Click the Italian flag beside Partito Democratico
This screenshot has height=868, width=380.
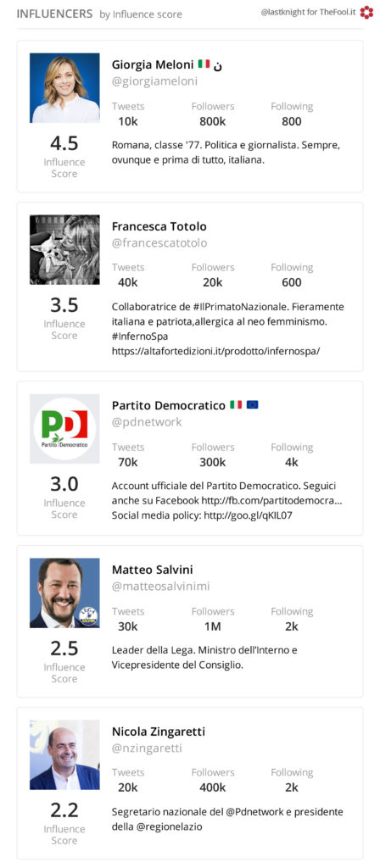236,404
